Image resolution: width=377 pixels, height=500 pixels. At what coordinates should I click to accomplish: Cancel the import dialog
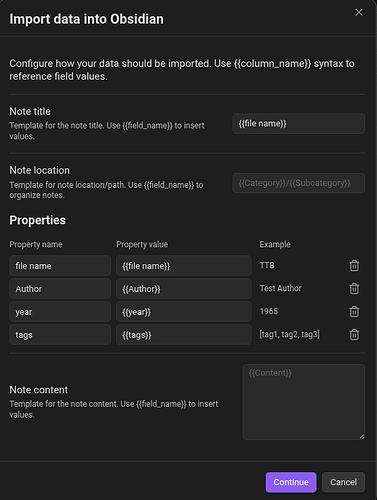(343, 482)
